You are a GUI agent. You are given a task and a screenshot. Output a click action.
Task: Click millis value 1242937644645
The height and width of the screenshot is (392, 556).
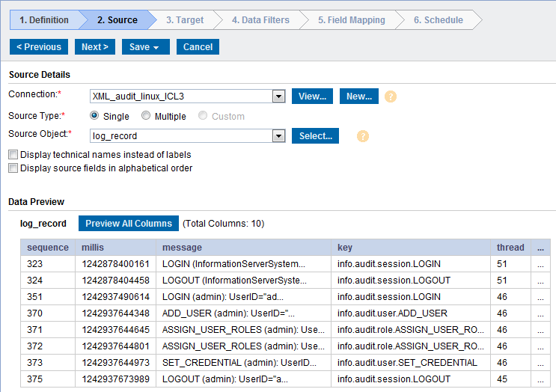coord(115,330)
